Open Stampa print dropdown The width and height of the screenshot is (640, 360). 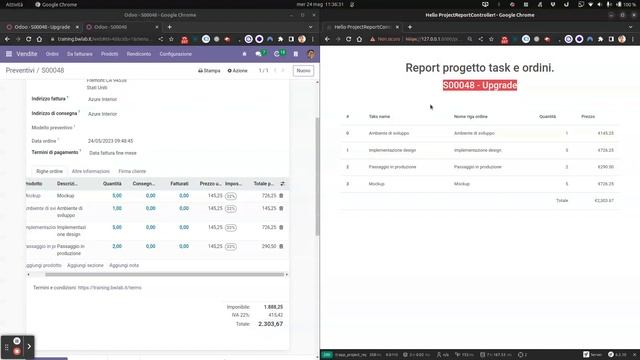[x=209, y=71]
